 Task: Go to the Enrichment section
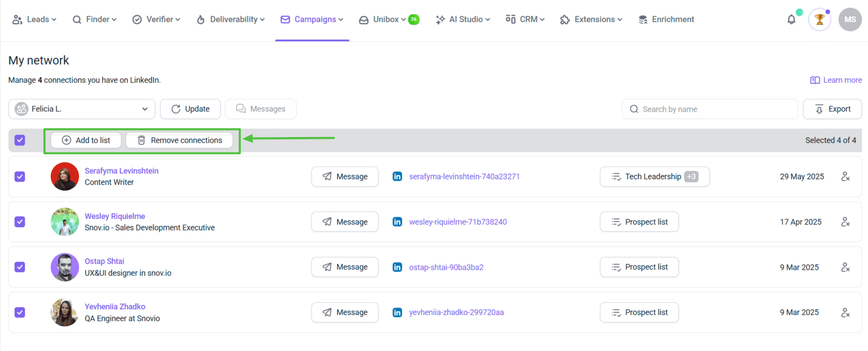pos(667,20)
